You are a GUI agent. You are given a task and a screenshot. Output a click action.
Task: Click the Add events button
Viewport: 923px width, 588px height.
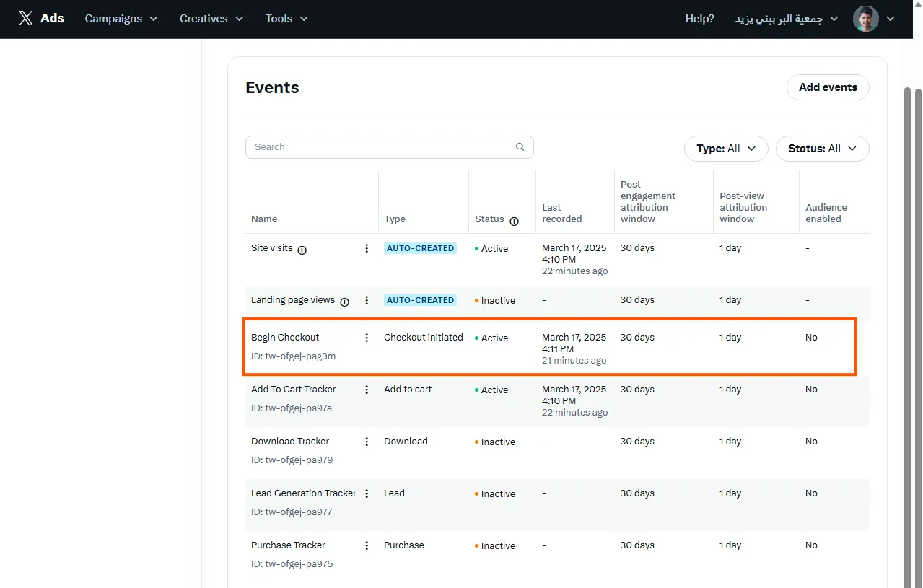828,87
